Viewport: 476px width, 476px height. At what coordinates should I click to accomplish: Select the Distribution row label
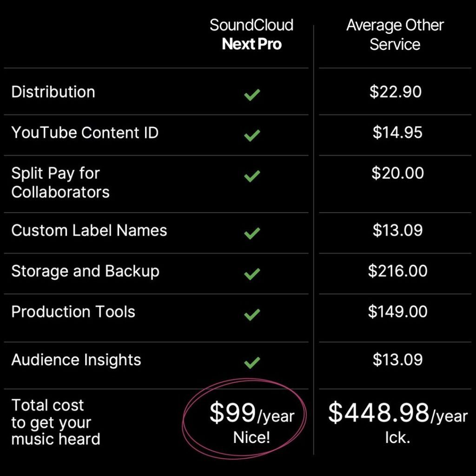tap(53, 92)
